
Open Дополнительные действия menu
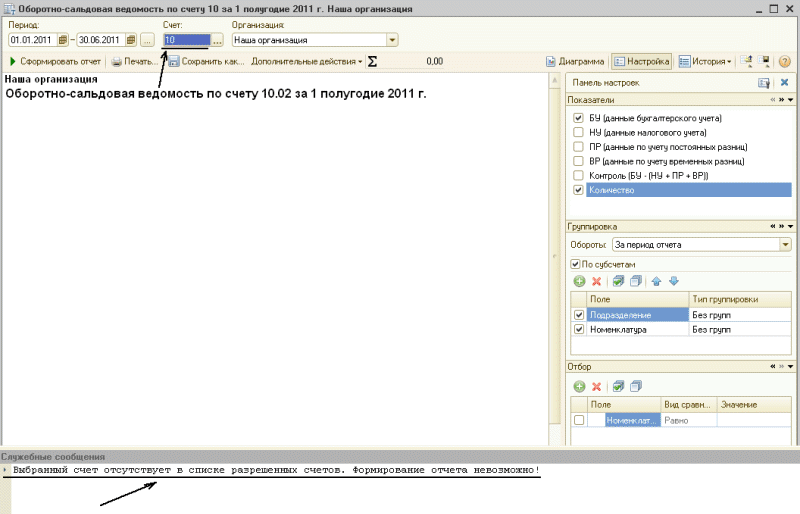point(307,61)
